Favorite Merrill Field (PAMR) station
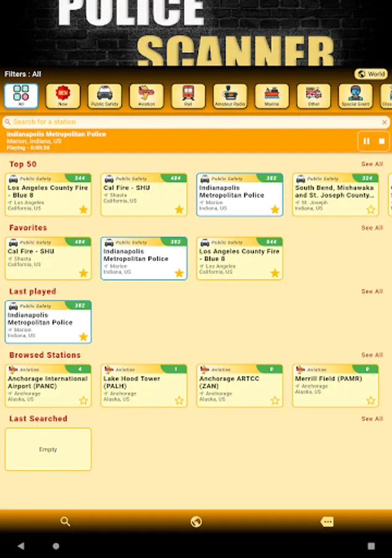The width and height of the screenshot is (392, 558). point(371,401)
